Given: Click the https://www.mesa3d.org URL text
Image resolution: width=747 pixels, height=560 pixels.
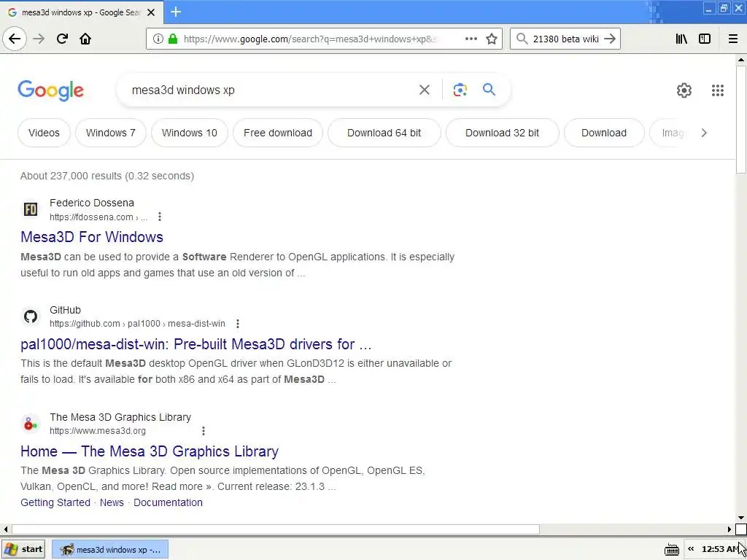Looking at the screenshot, I should [98, 431].
